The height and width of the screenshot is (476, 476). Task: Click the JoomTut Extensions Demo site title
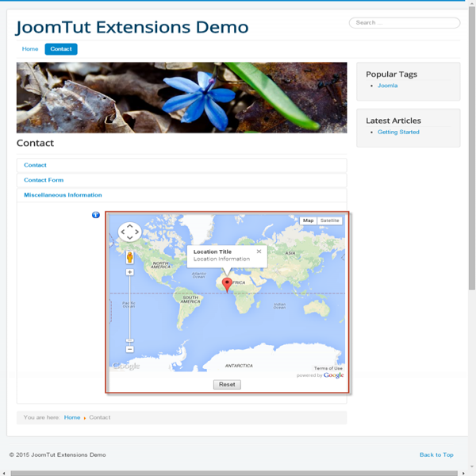(132, 27)
